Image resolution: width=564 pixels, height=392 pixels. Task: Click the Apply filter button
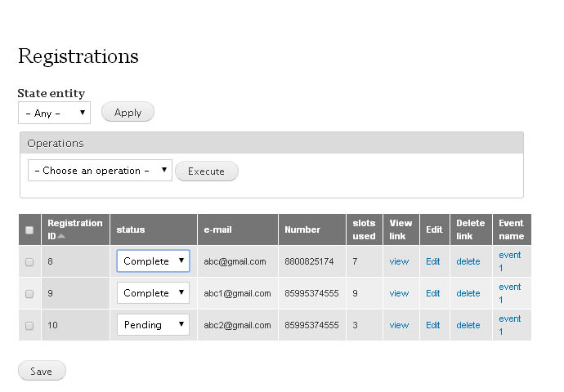coord(128,112)
